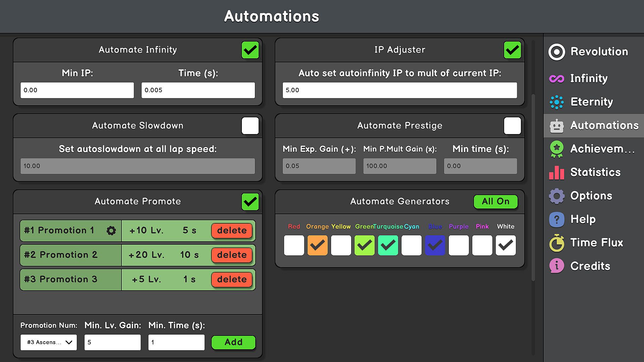Open the Promotion Num dropdown
Screen dimensions: 644x362
point(49,342)
